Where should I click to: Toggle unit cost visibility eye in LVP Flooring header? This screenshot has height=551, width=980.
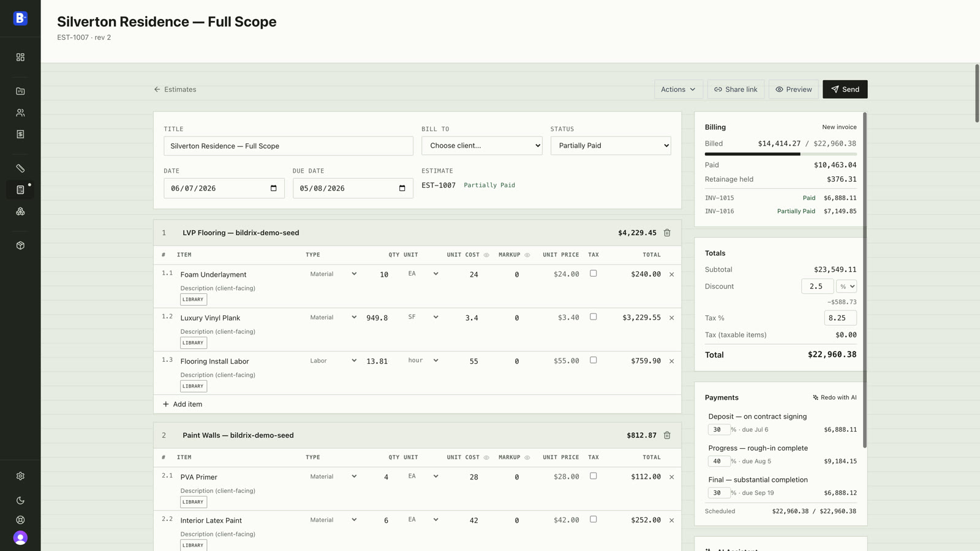tap(486, 255)
